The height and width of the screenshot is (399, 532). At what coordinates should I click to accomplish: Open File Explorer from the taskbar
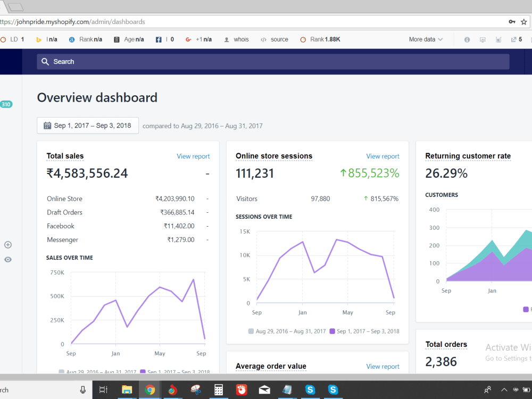point(127,390)
